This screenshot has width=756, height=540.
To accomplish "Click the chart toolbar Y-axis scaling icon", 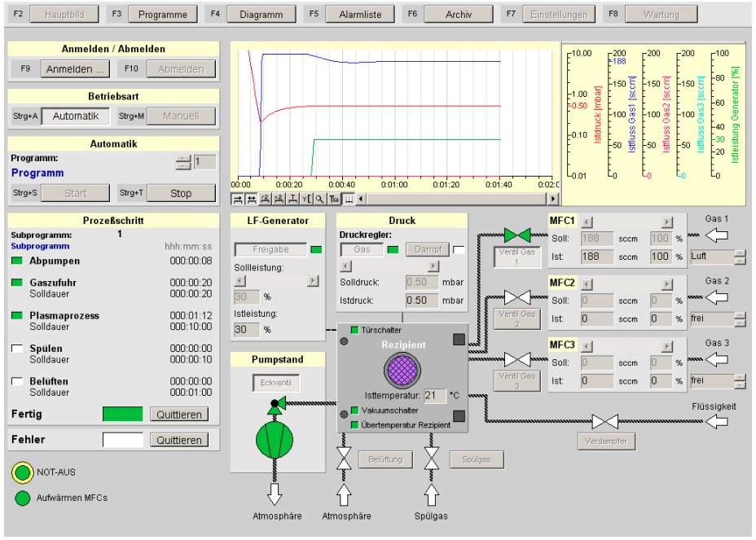I will 306,199.
